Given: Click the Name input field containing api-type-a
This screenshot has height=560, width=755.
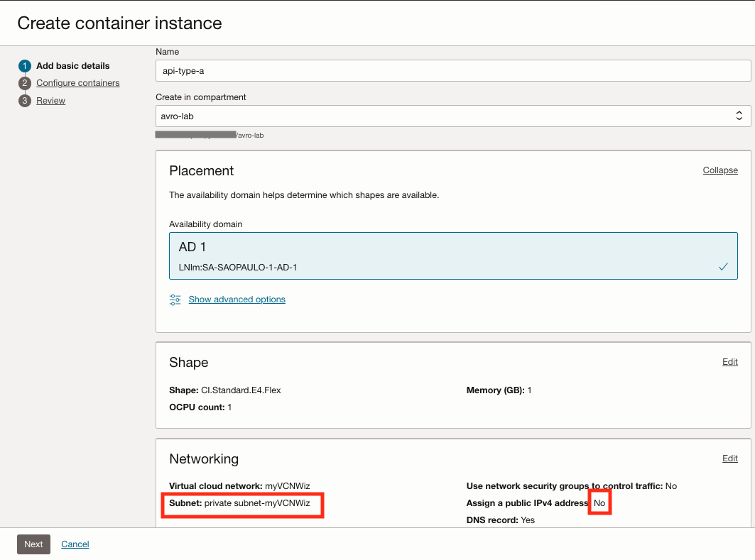Looking at the screenshot, I should tap(453, 71).
